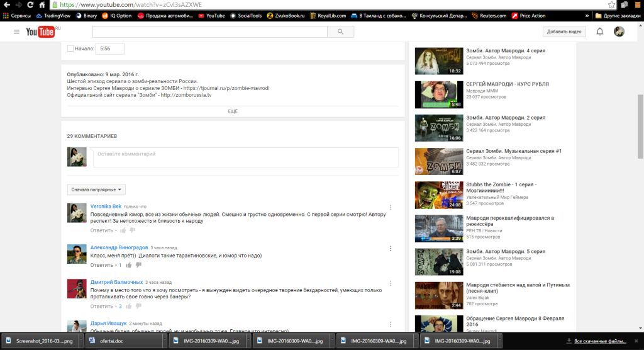Click the start time 5:56 field
Screen dimensions: 644x350
click(x=109, y=48)
